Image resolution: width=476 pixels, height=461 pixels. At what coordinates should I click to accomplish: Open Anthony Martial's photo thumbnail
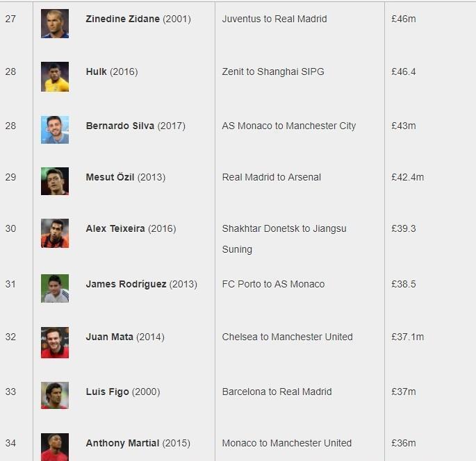tap(55, 447)
